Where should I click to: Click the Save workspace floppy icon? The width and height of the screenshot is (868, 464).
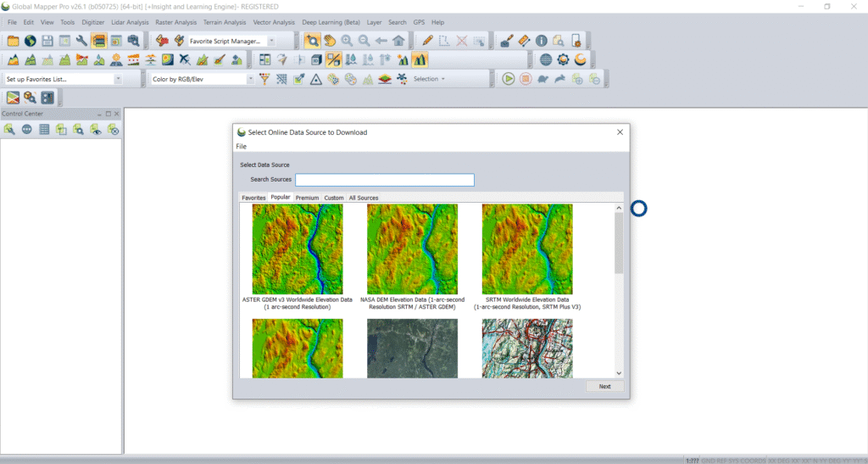click(47, 41)
